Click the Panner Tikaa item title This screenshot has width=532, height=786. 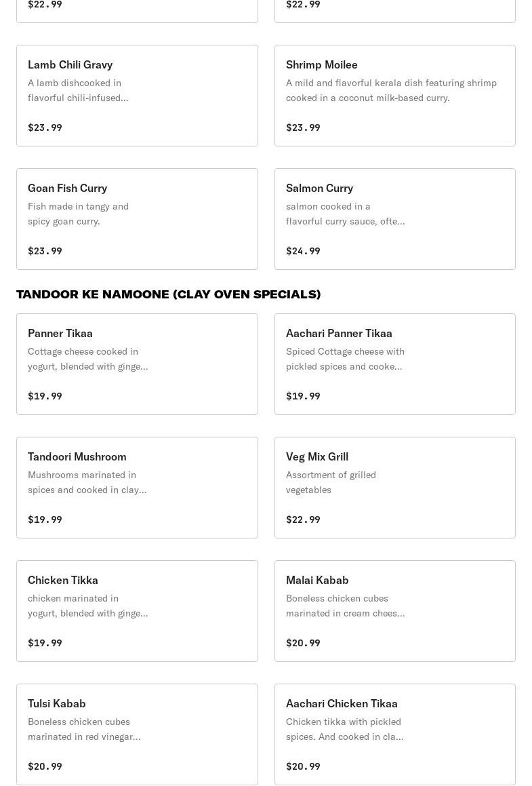pyautogui.click(x=60, y=333)
